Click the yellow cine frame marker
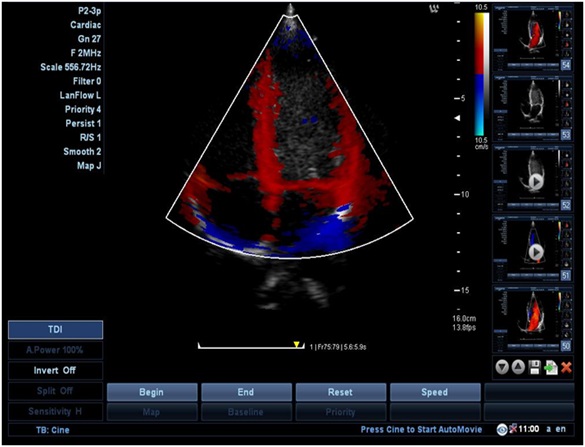Screen dimensions: 585x447 pyautogui.click(x=296, y=344)
